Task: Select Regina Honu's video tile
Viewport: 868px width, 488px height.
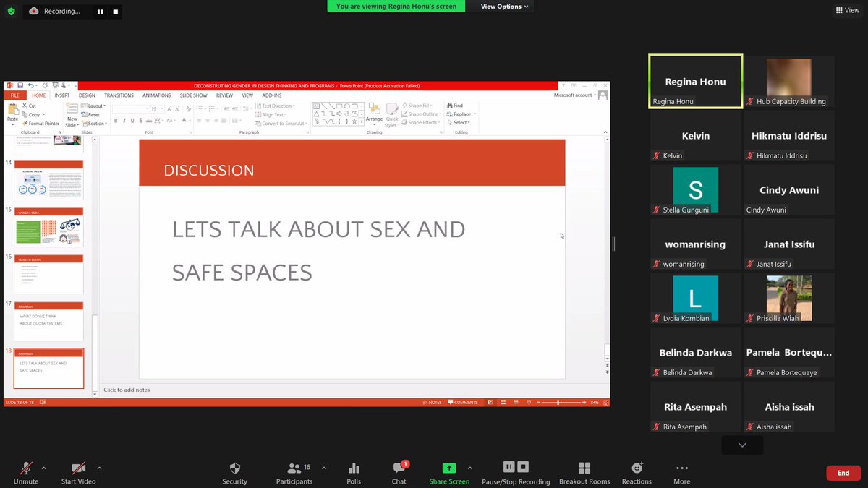Action: pos(696,82)
